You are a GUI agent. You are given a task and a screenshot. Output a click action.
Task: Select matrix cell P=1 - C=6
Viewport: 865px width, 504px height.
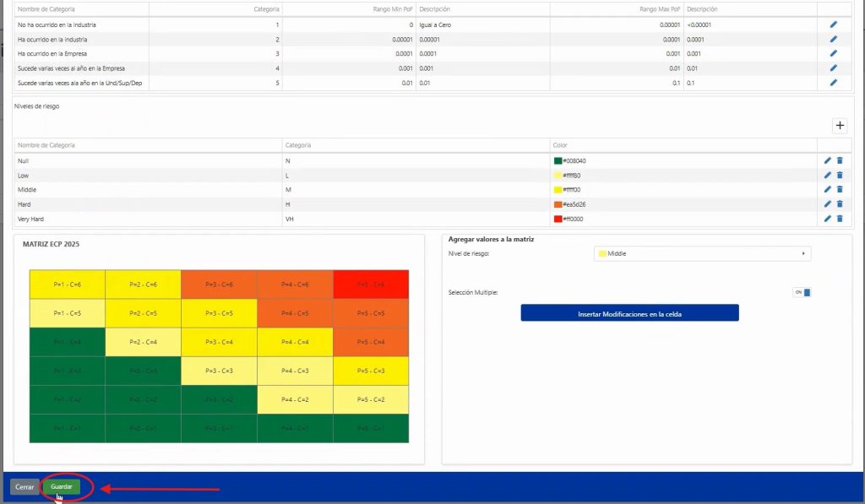point(67,285)
